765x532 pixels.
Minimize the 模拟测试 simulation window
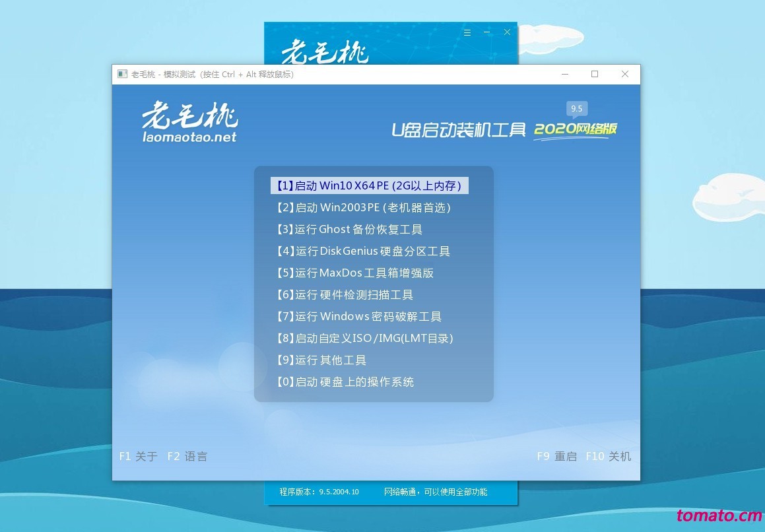(565, 74)
